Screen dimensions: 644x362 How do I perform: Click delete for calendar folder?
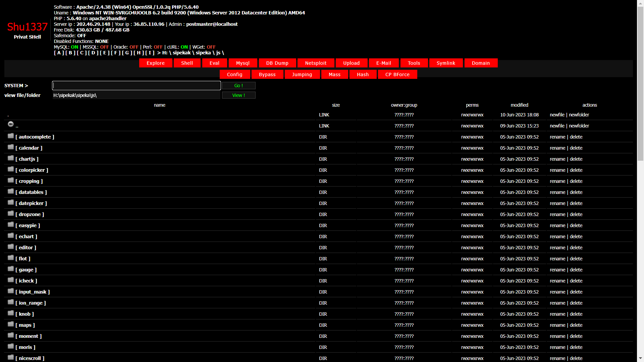[576, 148]
